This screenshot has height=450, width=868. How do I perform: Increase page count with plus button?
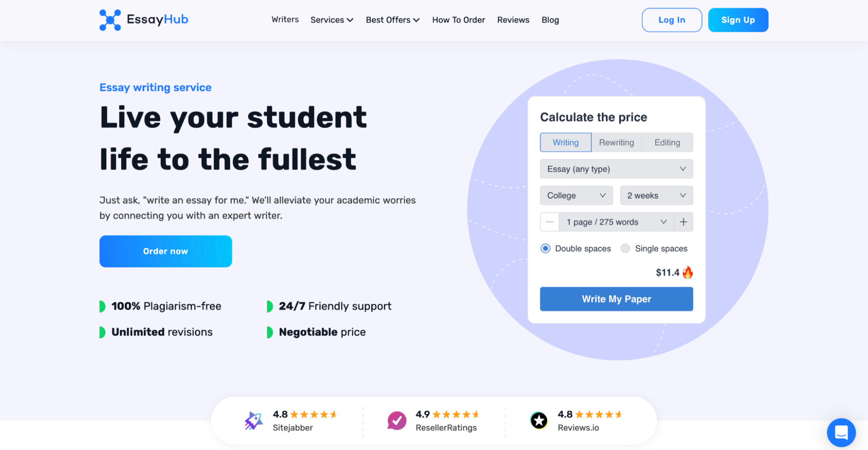click(683, 222)
